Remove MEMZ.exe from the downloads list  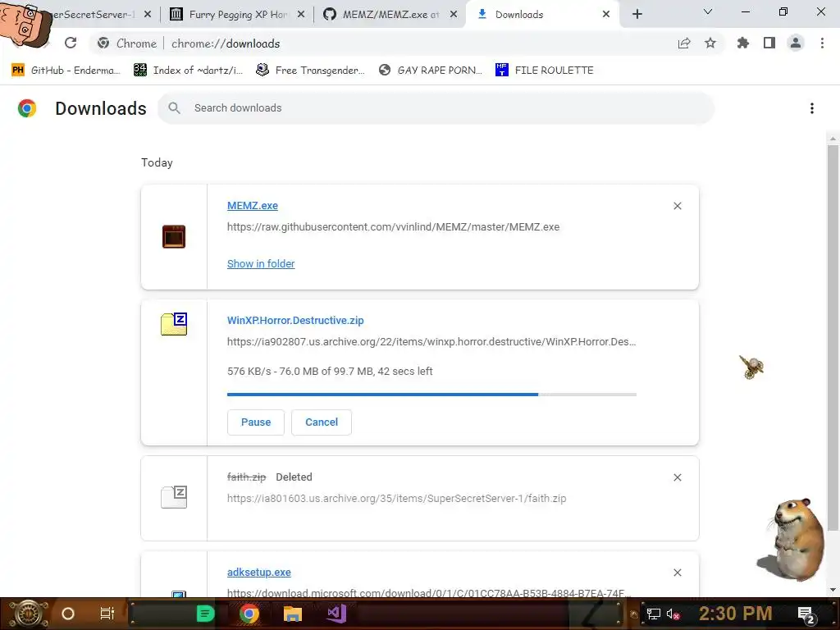tap(678, 206)
